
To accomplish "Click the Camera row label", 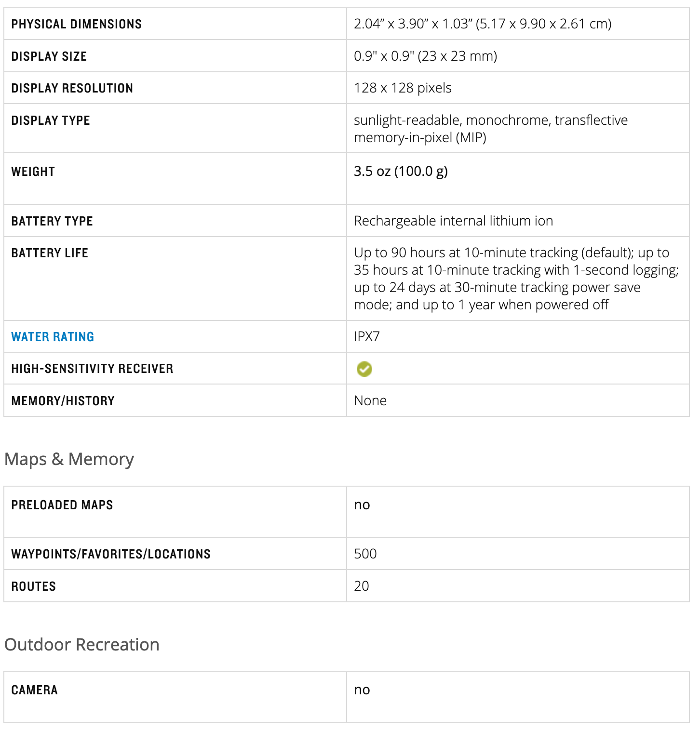I will click(x=35, y=690).
